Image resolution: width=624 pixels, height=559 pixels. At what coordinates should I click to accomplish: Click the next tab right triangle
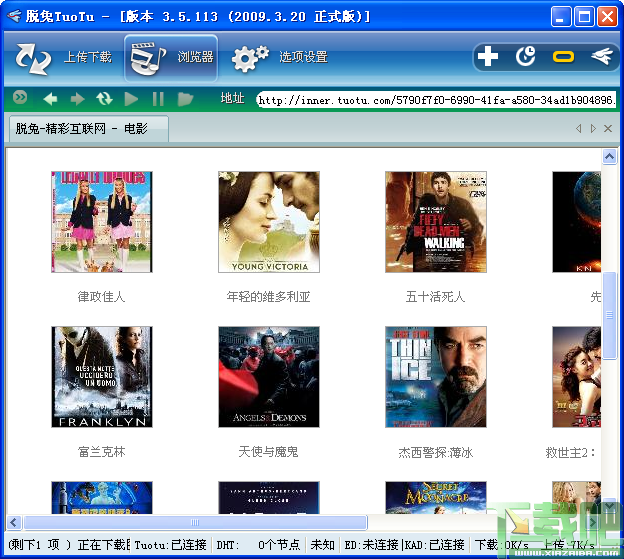click(x=593, y=129)
